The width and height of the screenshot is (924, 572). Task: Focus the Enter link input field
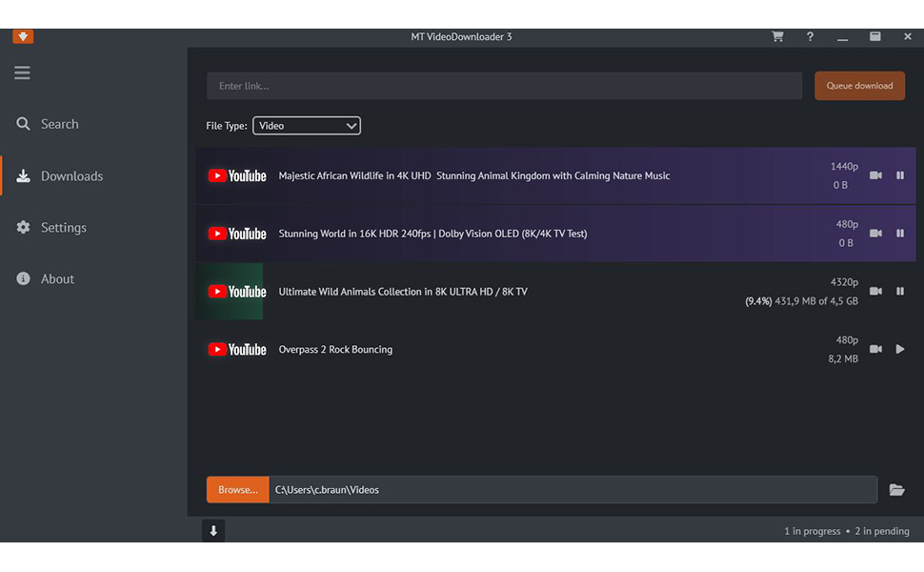(x=505, y=86)
